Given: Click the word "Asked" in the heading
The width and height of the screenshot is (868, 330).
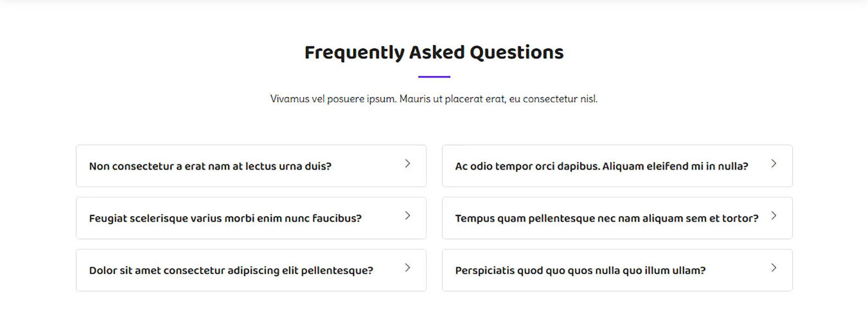Looking at the screenshot, I should [x=437, y=52].
